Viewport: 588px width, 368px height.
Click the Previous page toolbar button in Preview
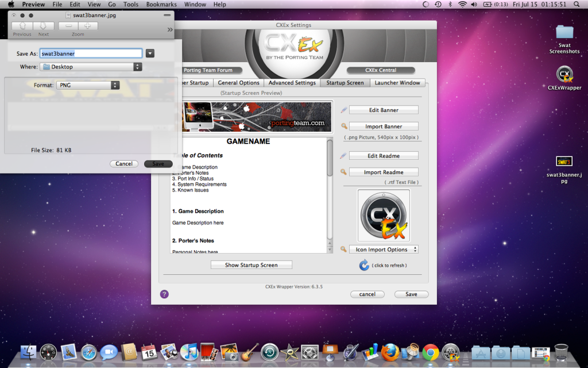[x=22, y=25]
